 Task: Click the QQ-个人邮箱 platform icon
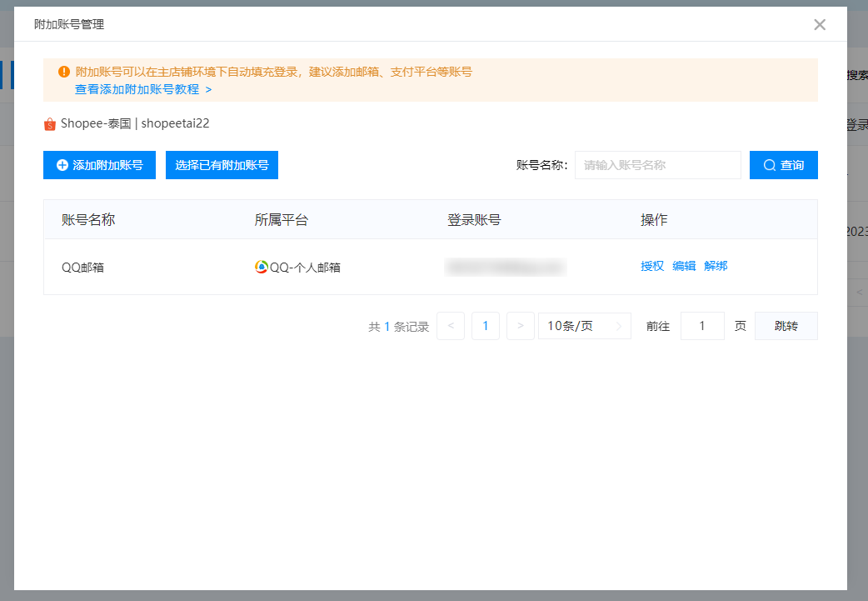262,267
